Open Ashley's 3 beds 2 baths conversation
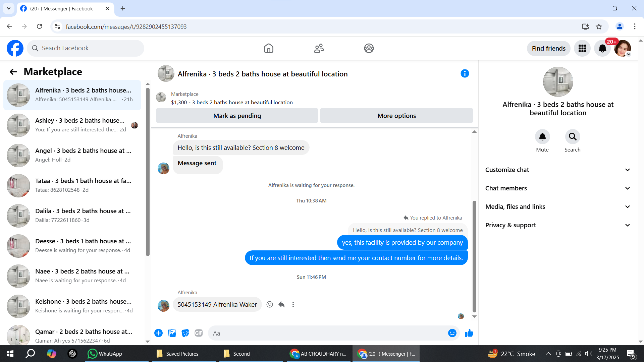Screen dimensions: 644x362 [72, 125]
